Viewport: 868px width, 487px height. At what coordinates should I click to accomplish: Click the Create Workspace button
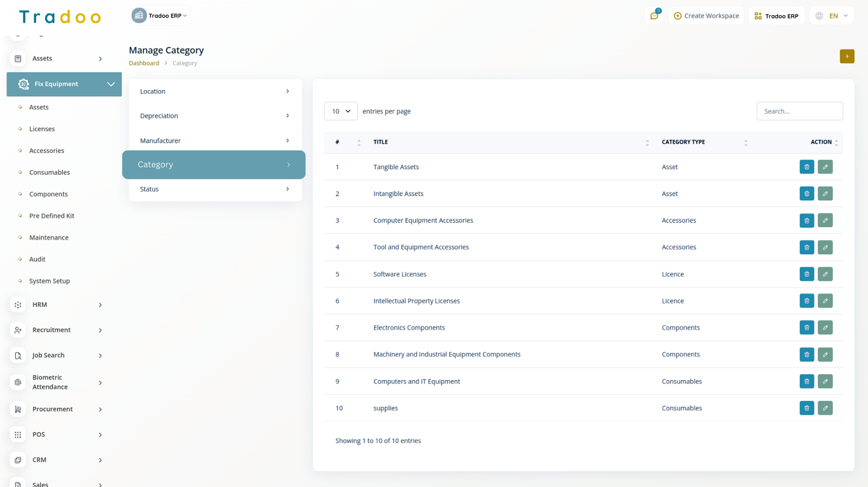pyautogui.click(x=706, y=16)
